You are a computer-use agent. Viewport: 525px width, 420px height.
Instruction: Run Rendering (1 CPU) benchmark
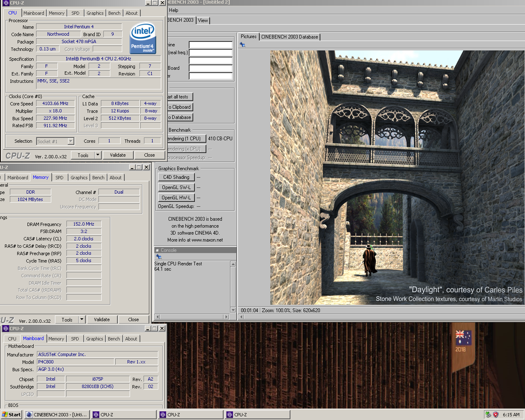(186, 139)
